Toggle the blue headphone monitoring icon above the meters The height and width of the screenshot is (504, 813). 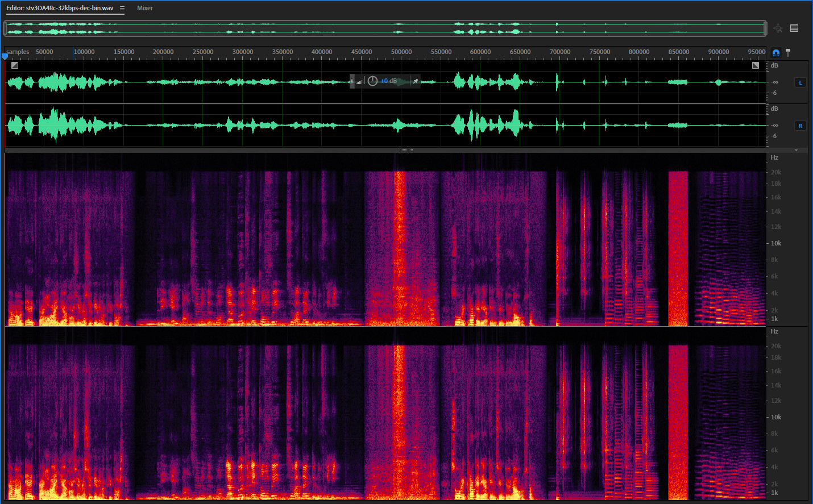(x=775, y=52)
